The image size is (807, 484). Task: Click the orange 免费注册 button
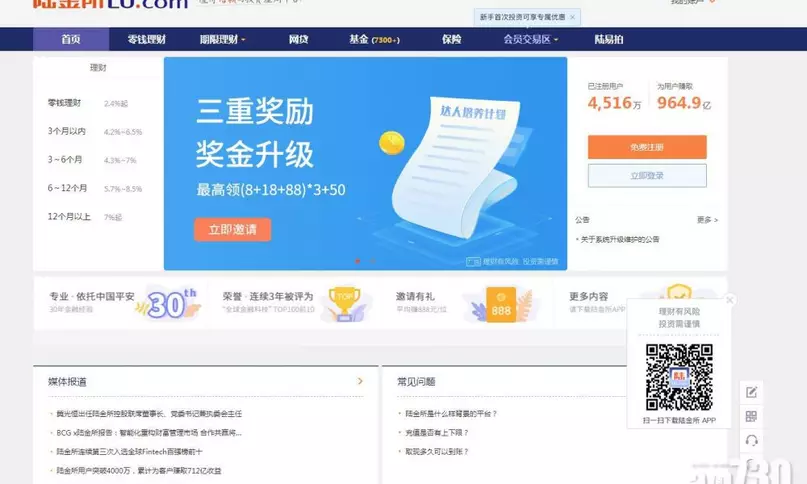647,147
